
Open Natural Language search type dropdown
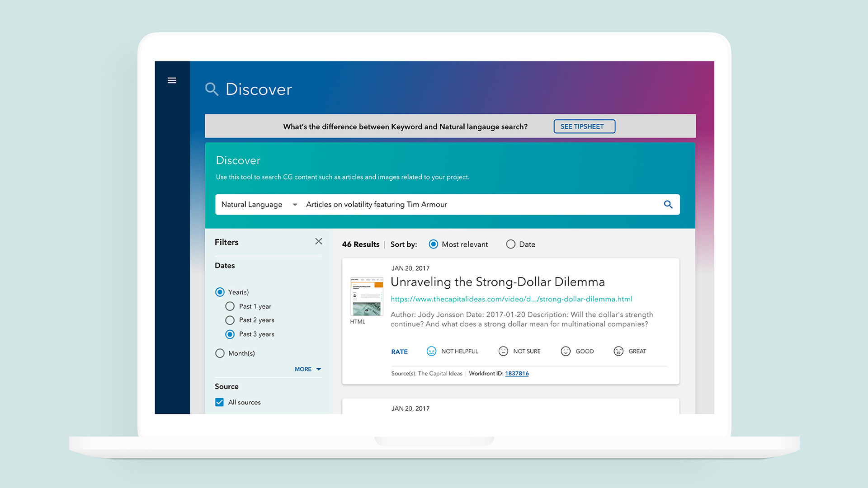tap(259, 204)
